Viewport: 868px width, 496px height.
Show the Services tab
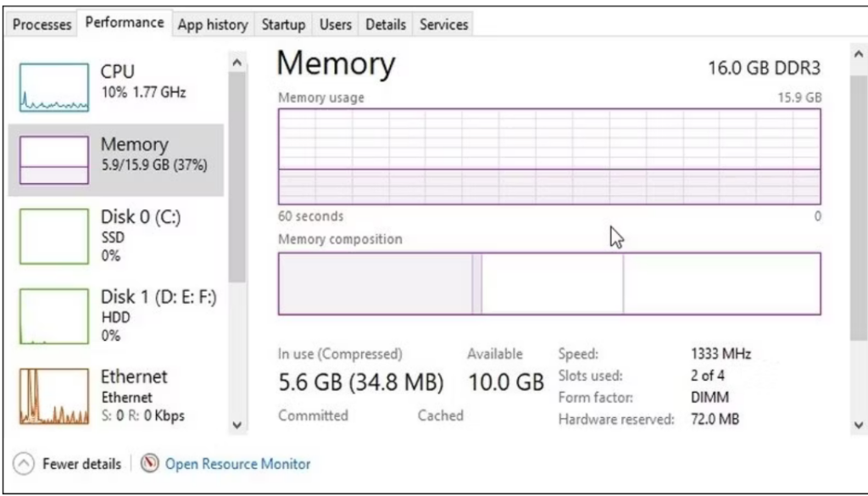[444, 25]
